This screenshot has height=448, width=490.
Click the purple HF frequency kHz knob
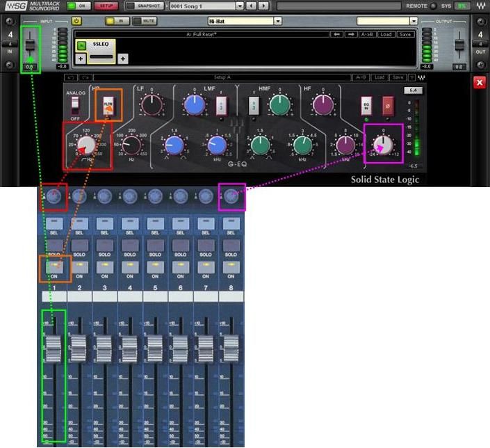(x=345, y=145)
